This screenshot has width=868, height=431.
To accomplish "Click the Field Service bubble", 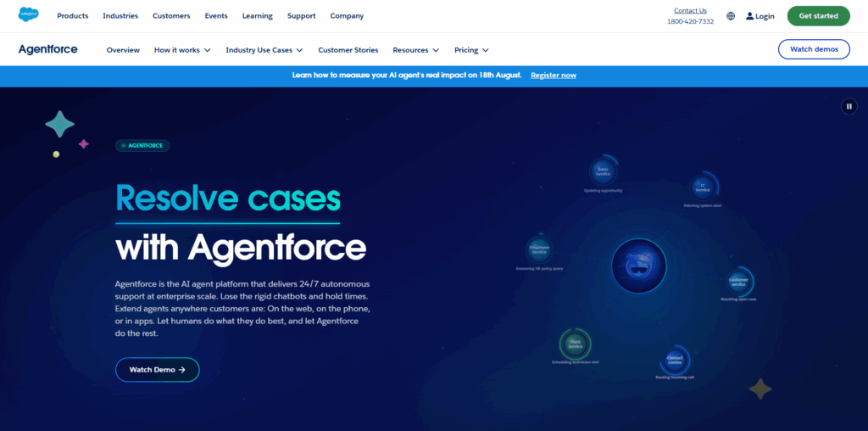I will 576,344.
